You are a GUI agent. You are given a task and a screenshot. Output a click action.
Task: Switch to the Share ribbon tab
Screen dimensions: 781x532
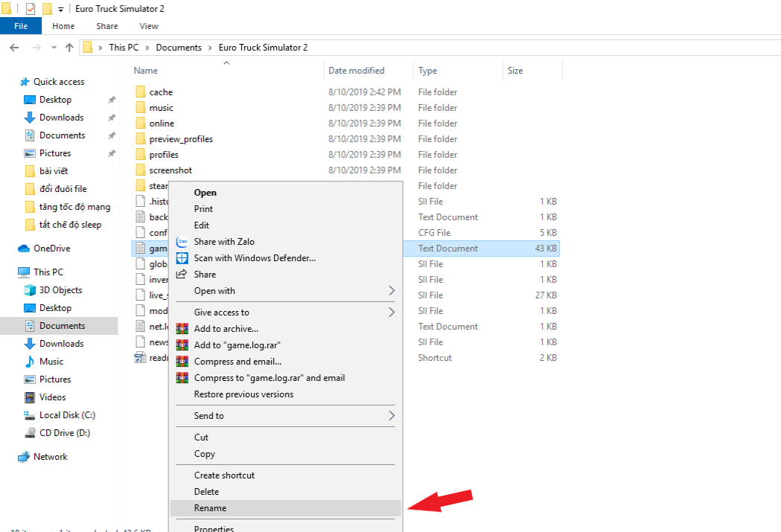[x=107, y=26]
